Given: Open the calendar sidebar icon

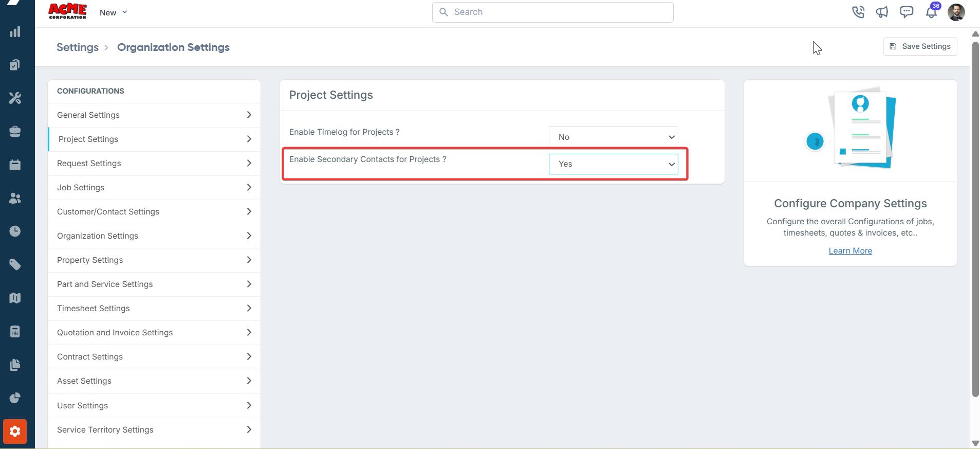Looking at the screenshot, I should tap(15, 165).
